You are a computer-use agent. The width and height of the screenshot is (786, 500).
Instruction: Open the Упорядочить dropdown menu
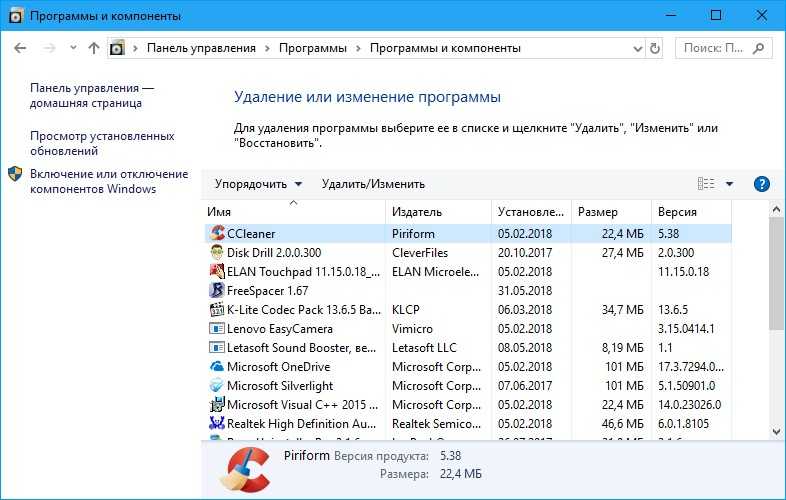(x=258, y=184)
